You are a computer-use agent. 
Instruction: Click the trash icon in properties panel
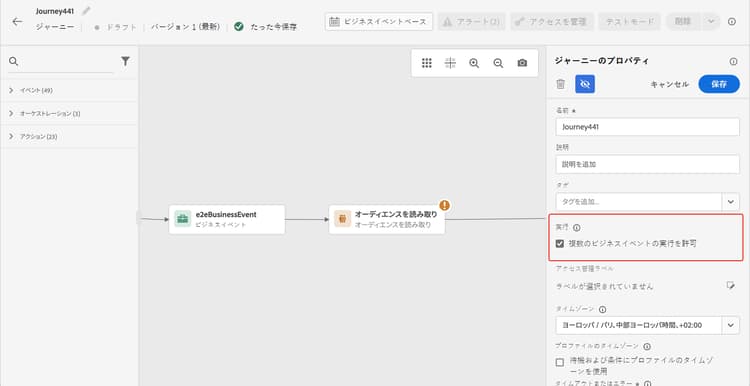pyautogui.click(x=561, y=84)
